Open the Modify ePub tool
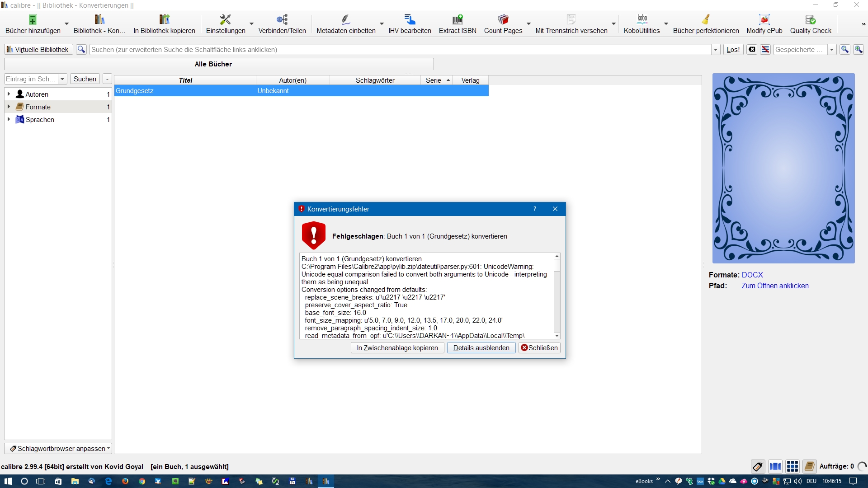 pos(764,20)
